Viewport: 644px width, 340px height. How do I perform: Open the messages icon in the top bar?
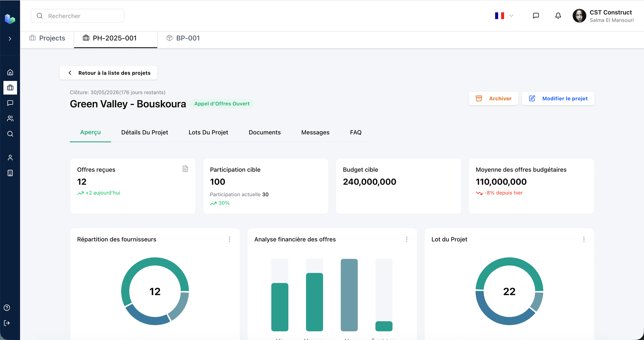point(536,15)
